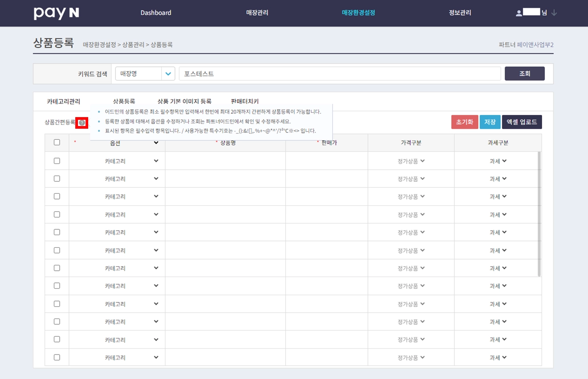Open the 정가상품 dropdown in the first row
Screen dimensions: 588x379
tap(411, 161)
